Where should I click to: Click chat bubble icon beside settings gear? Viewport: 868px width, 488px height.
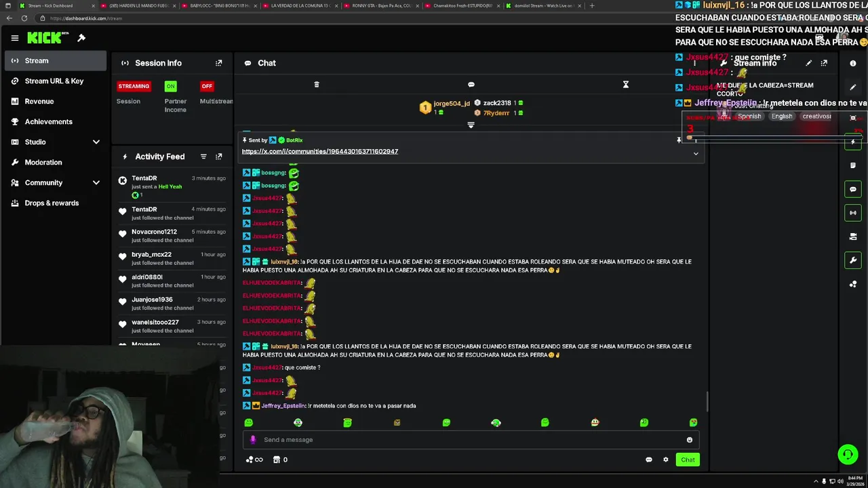(x=649, y=460)
